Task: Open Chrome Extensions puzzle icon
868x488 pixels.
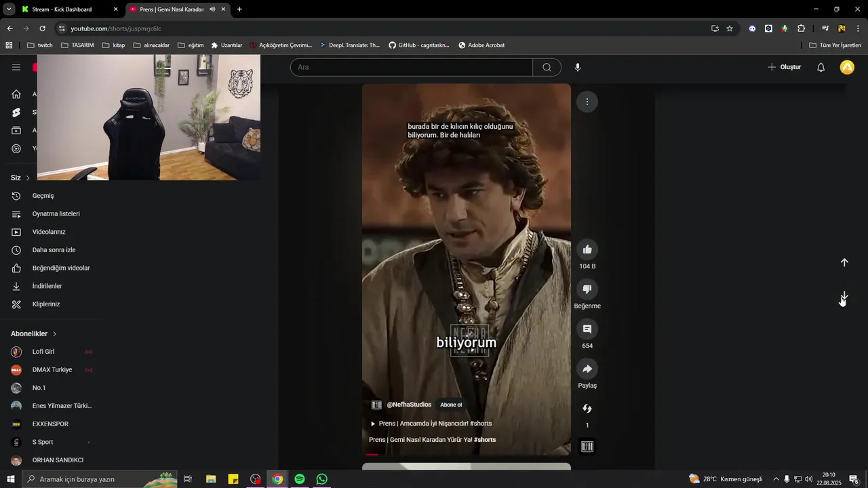Action: click(x=801, y=28)
